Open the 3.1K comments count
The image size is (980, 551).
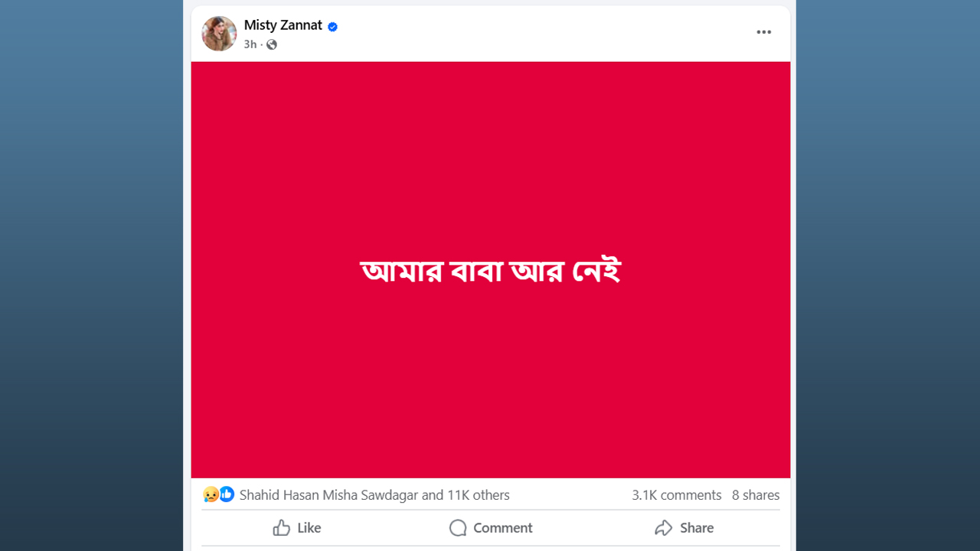[x=676, y=495]
